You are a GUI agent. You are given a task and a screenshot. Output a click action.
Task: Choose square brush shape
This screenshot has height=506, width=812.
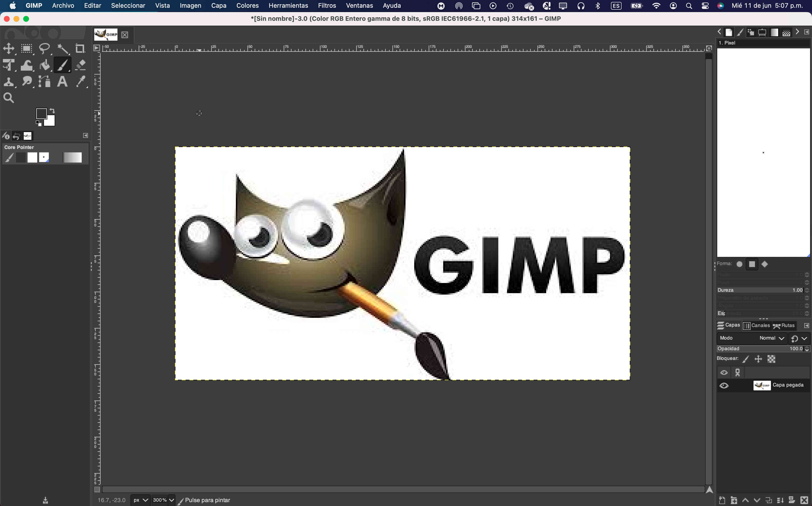pyautogui.click(x=752, y=264)
